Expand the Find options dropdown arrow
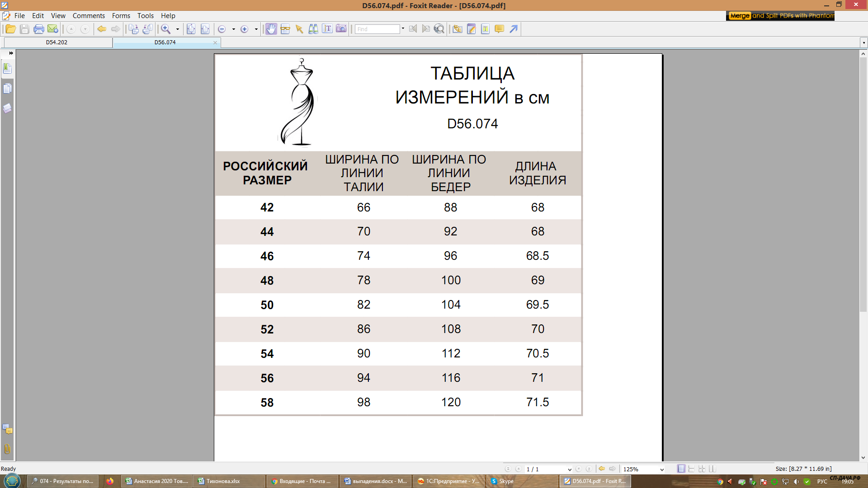868x488 pixels. pos(403,28)
